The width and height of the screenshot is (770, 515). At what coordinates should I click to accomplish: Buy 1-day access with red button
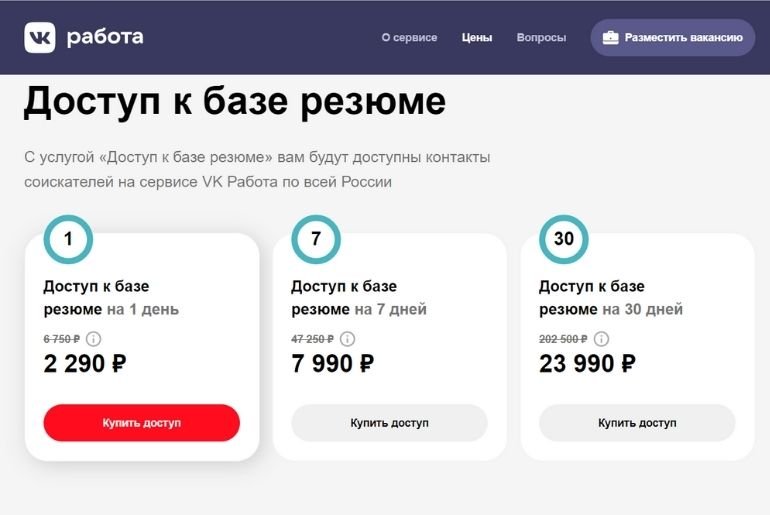click(141, 423)
